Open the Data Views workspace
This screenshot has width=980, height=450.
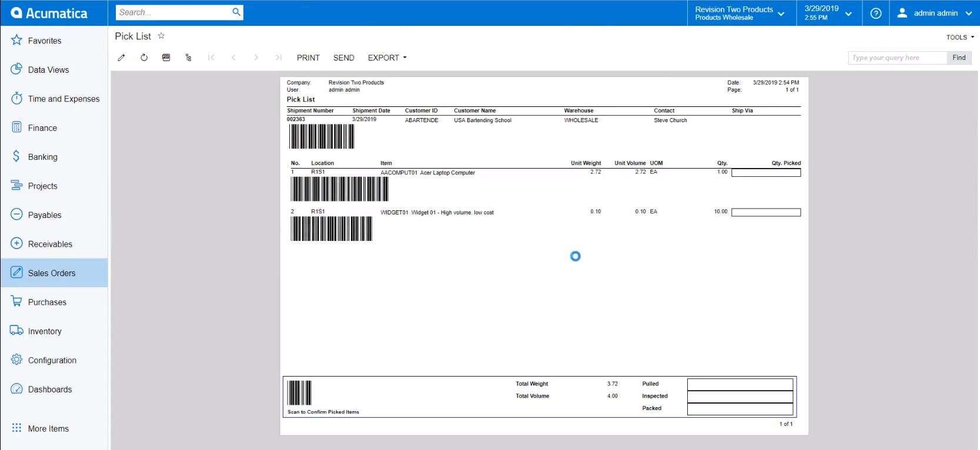click(x=54, y=69)
